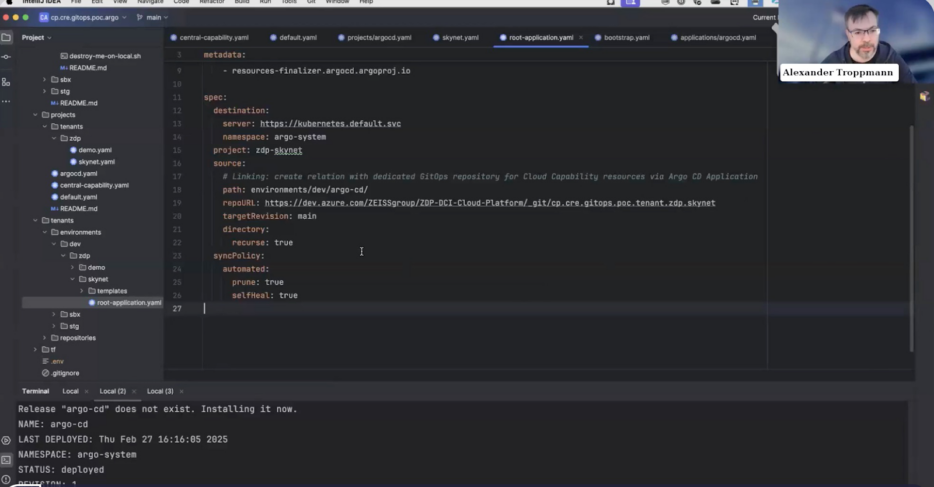The height and width of the screenshot is (487, 934).
Task: Click the 'selfHeal: true' line in editor
Action: point(264,295)
